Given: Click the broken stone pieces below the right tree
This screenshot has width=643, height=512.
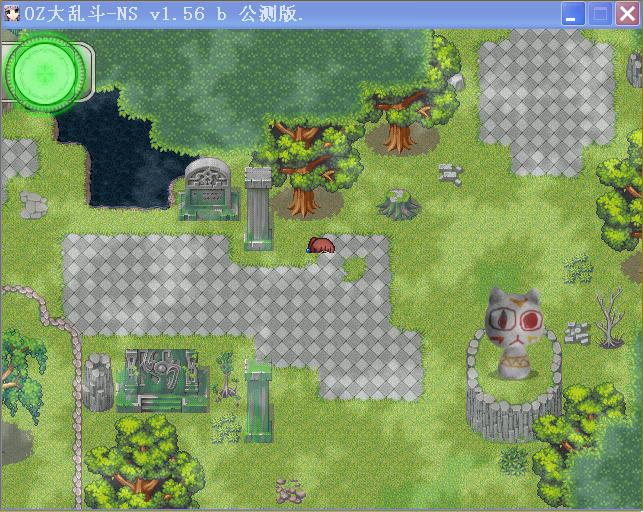Looking at the screenshot, I should pos(450,174).
